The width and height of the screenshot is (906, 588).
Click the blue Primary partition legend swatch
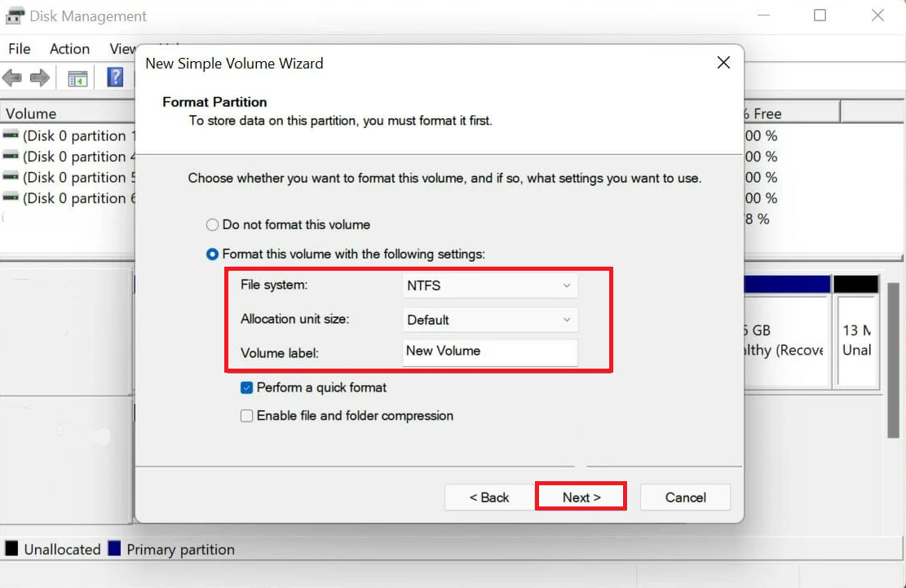(114, 548)
